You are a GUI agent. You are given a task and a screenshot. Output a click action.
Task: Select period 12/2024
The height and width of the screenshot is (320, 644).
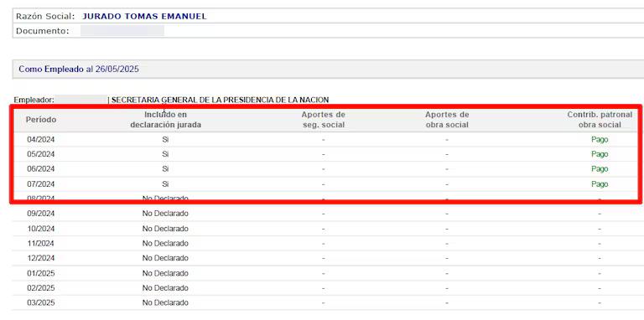pos(41,259)
